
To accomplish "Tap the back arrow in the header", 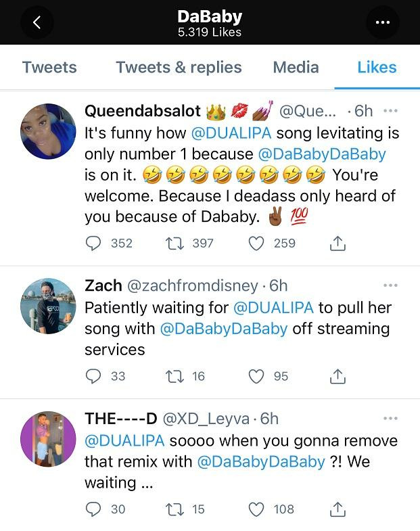I will (x=37, y=23).
